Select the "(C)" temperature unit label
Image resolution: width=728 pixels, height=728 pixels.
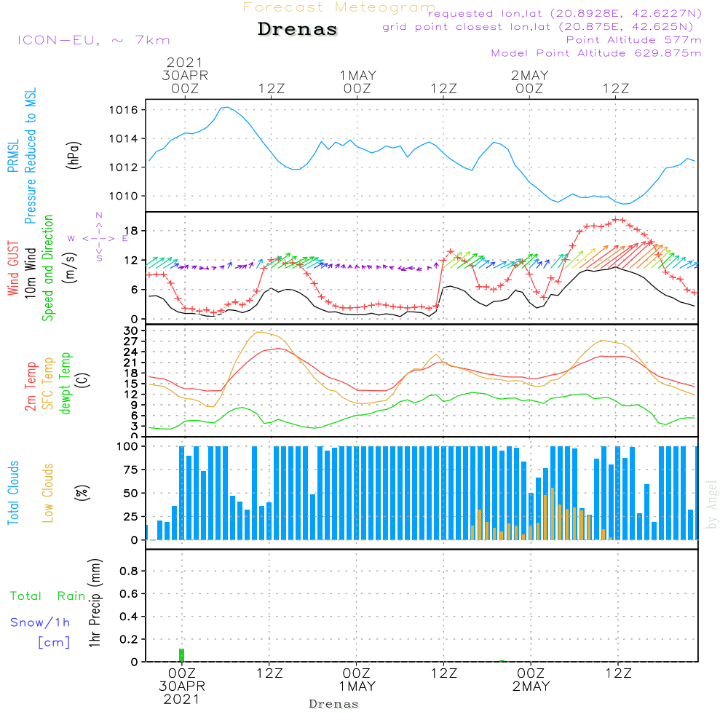[83, 380]
